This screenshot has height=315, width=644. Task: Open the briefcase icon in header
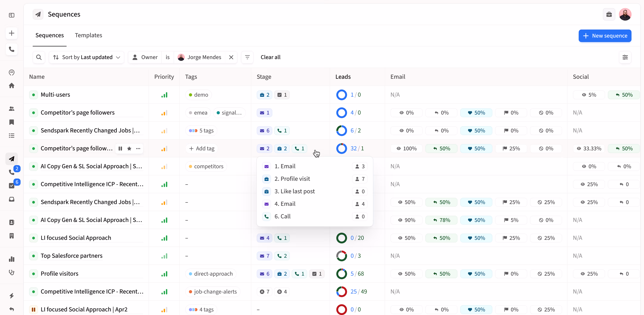click(x=609, y=14)
